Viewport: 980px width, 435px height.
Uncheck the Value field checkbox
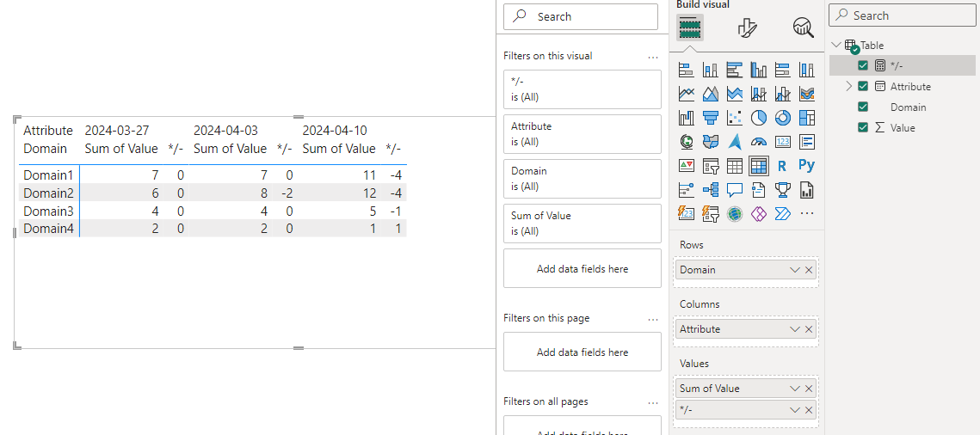[x=863, y=127]
